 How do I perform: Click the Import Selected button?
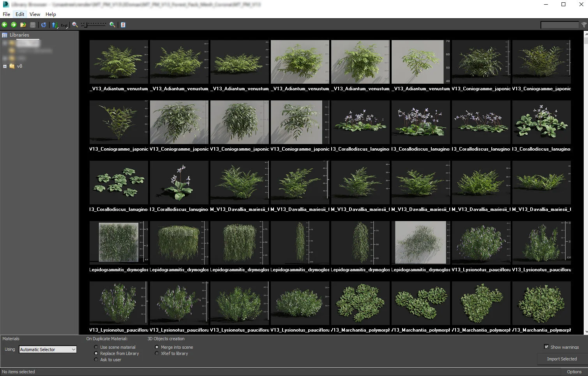(561, 358)
